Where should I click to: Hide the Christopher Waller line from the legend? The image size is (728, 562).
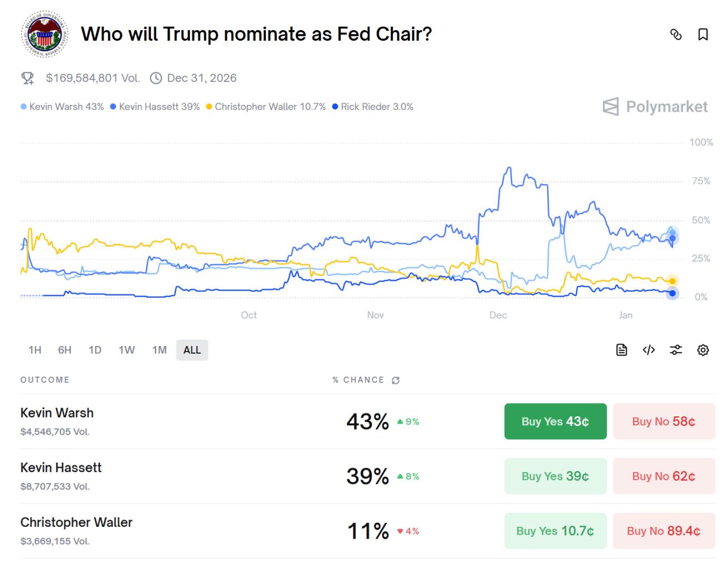[268, 107]
